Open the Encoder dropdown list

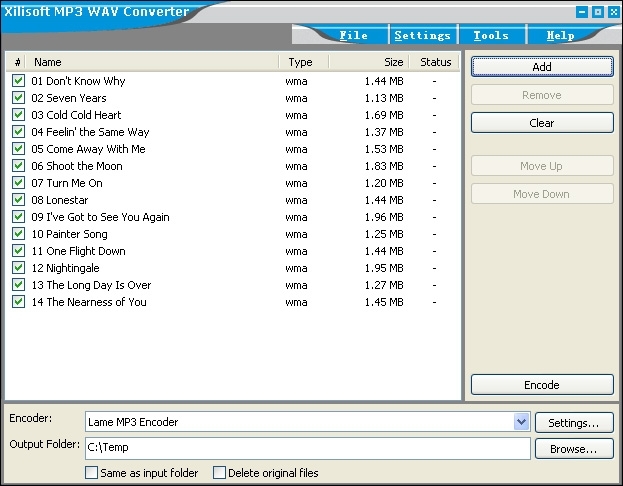pyautogui.click(x=521, y=422)
